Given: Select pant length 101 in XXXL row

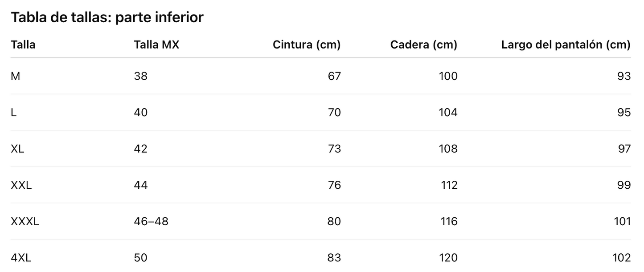Looking at the screenshot, I should 623,221.
